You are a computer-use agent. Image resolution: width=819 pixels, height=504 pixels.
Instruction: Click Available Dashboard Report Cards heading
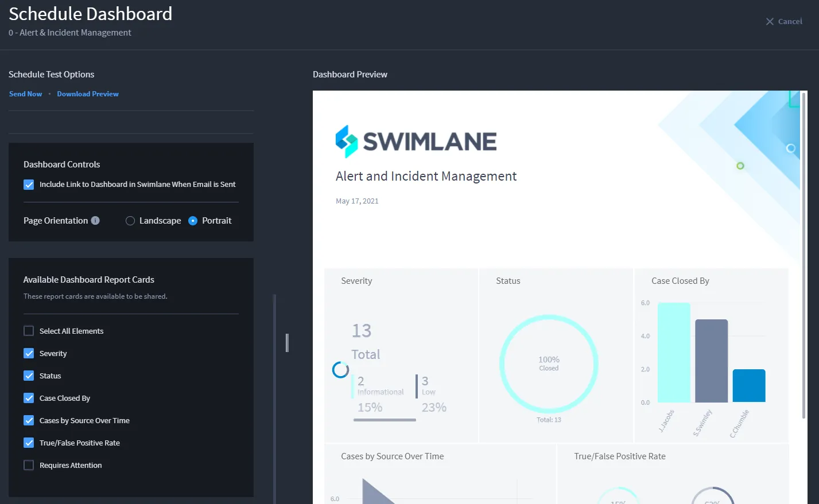[89, 280]
